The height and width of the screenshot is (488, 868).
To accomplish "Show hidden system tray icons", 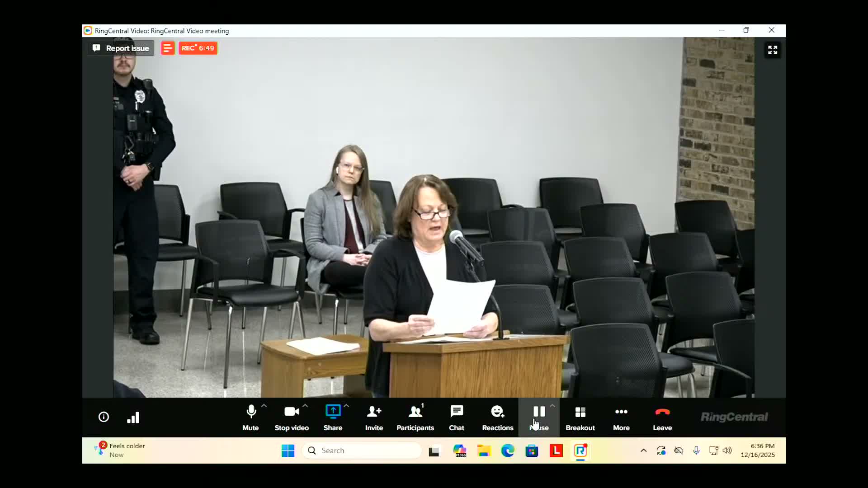I will (x=644, y=450).
